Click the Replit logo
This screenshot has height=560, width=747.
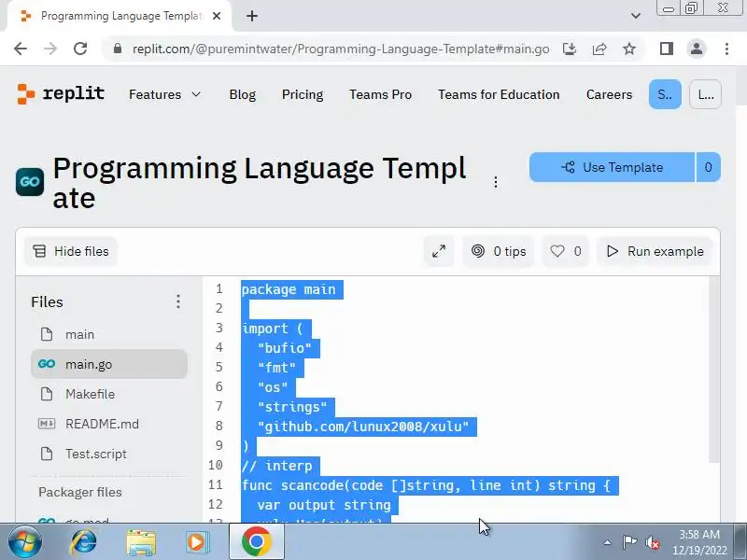point(61,94)
